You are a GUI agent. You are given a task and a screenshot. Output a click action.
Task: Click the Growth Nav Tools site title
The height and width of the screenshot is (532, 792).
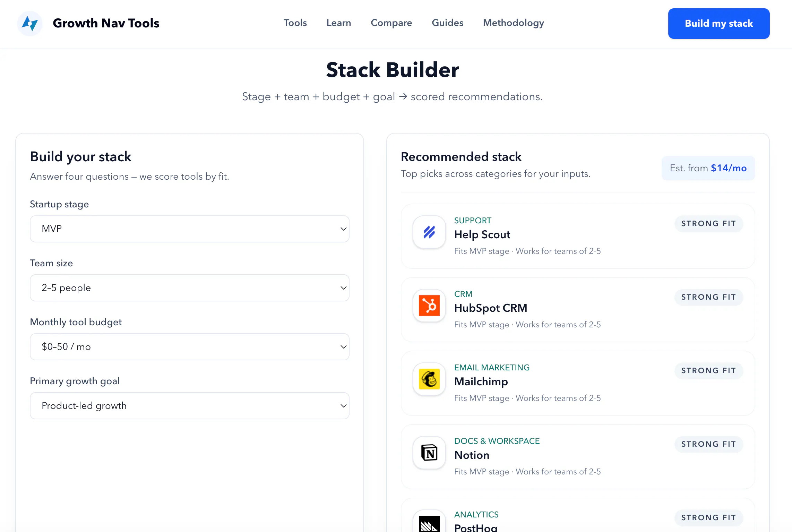[x=106, y=23]
